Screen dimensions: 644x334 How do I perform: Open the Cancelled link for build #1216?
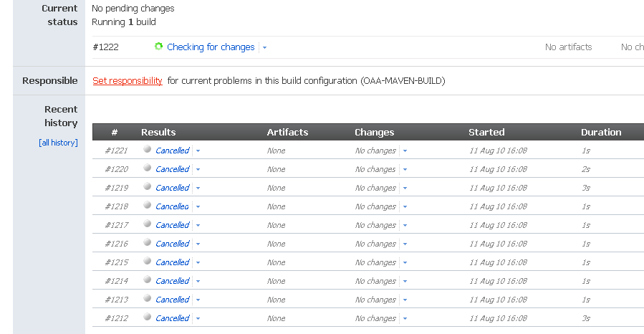click(x=173, y=244)
